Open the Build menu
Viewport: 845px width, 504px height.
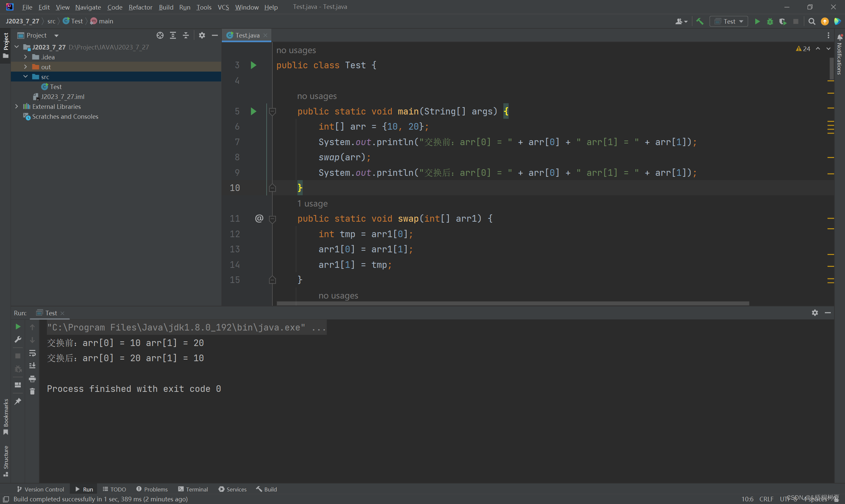tap(166, 7)
